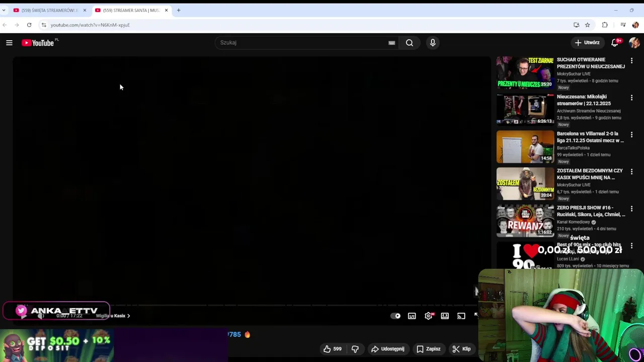Open site information icon in address bar
644x362 pixels.
click(44, 25)
